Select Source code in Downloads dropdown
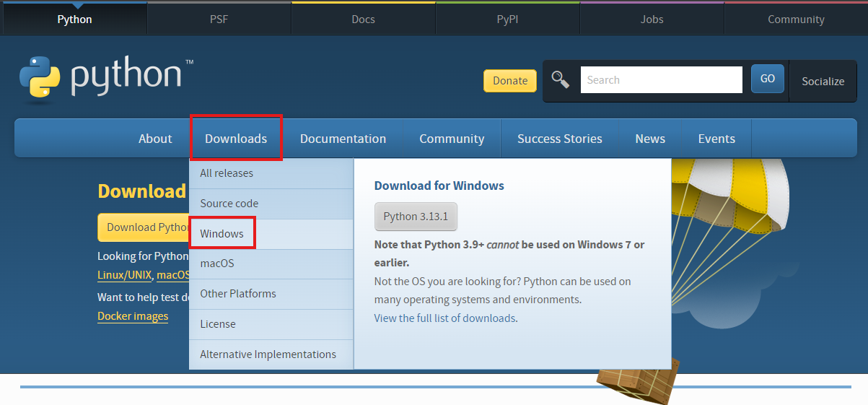Viewport: 868px width, 405px height. [271, 204]
